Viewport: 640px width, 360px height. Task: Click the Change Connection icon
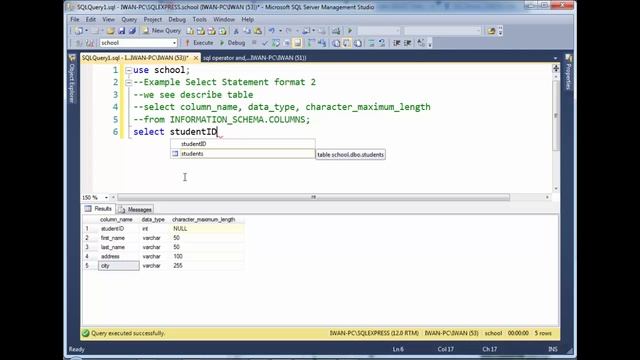(90, 43)
